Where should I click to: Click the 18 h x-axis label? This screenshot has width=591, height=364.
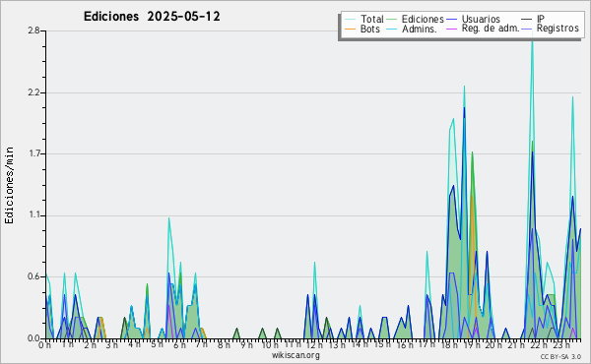(449, 345)
